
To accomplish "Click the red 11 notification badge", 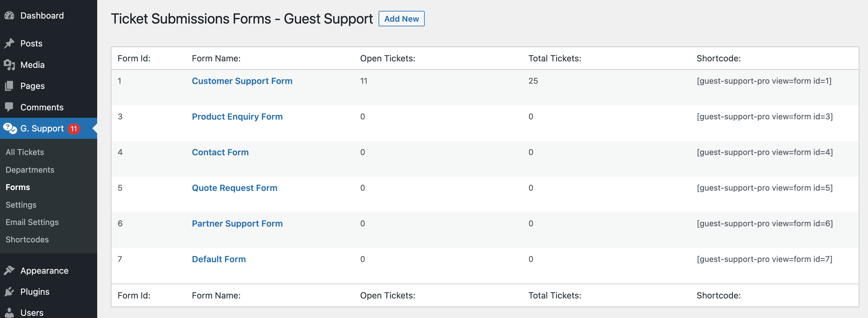I will (x=74, y=129).
